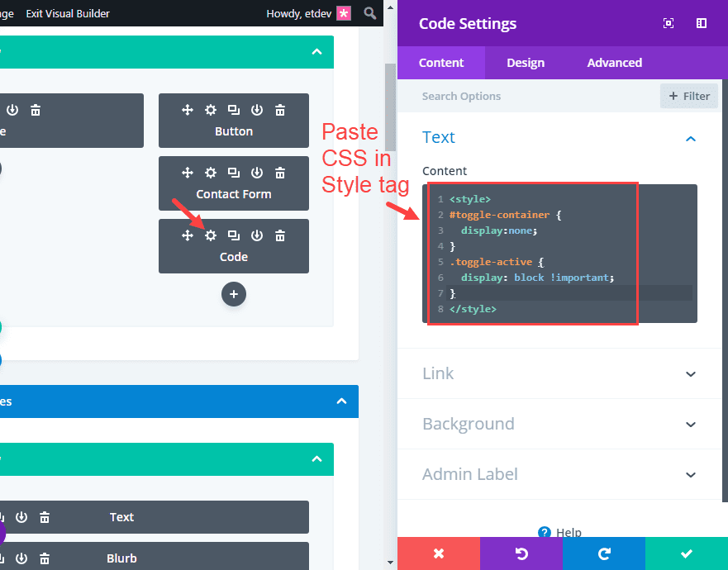Screen dimensions: 728x570
Task: Open the Code module settings gear
Action: 210,235
